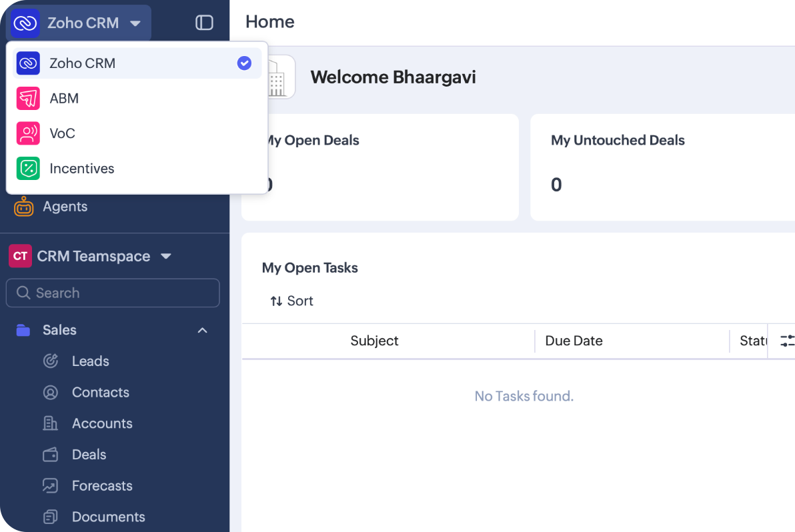The image size is (795, 532).
Task: Switch to VoC in the app list
Action: (137, 133)
